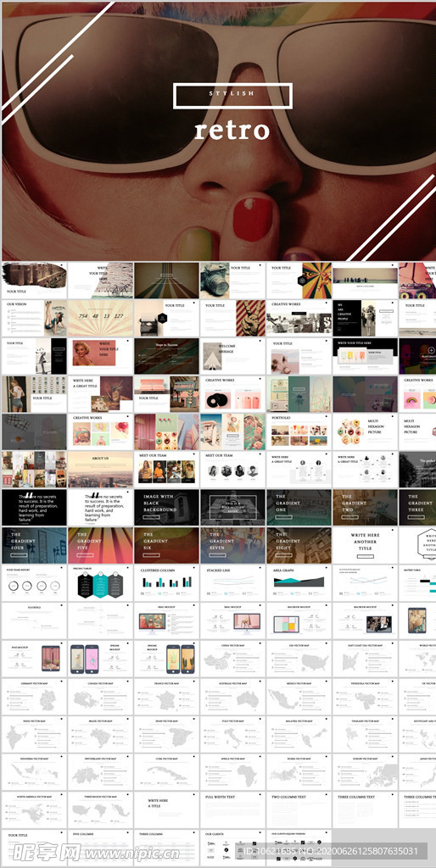This screenshot has width=436, height=868.
Task: Open IMAGE WITH BLACK BACKGROUND slide
Action: click(166, 507)
